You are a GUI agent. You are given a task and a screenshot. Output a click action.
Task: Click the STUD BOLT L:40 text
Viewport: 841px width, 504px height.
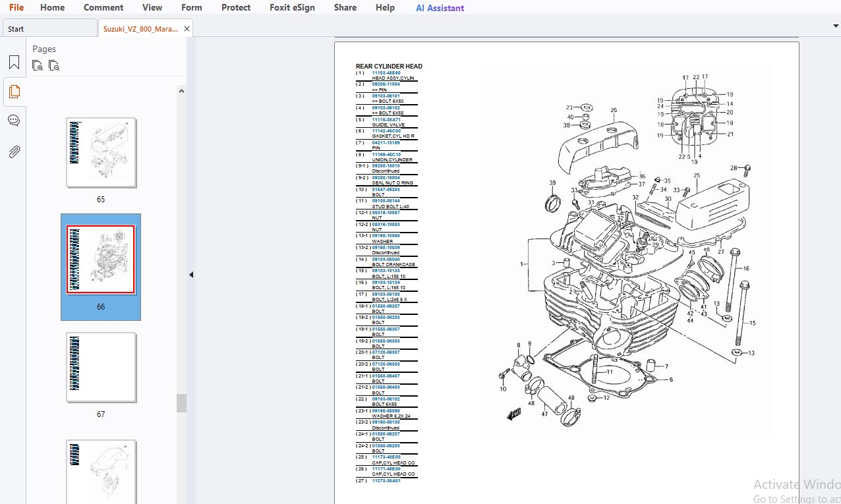click(390, 207)
